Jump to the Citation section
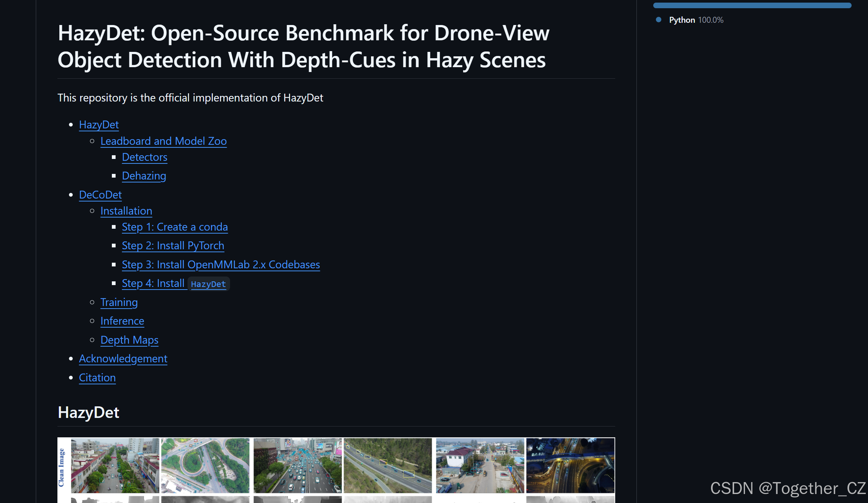 click(97, 378)
